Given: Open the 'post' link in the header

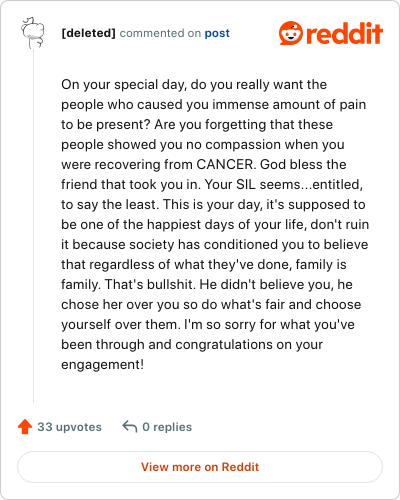Looking at the screenshot, I should click(x=217, y=33).
